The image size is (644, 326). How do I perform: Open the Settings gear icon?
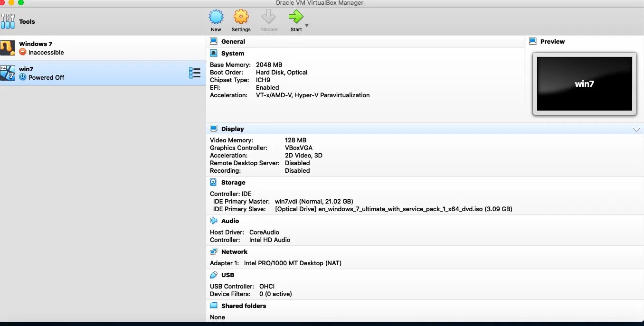(x=241, y=17)
